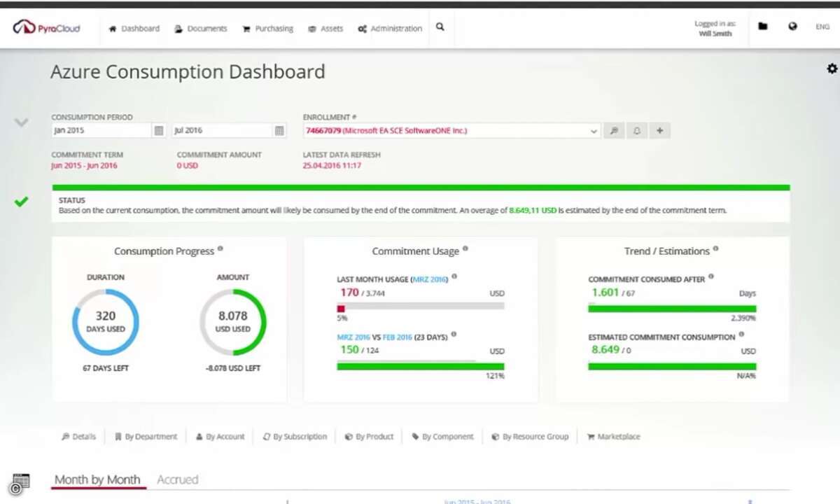Switch language via ENG selector
The height and width of the screenshot is (504, 840).
click(822, 27)
